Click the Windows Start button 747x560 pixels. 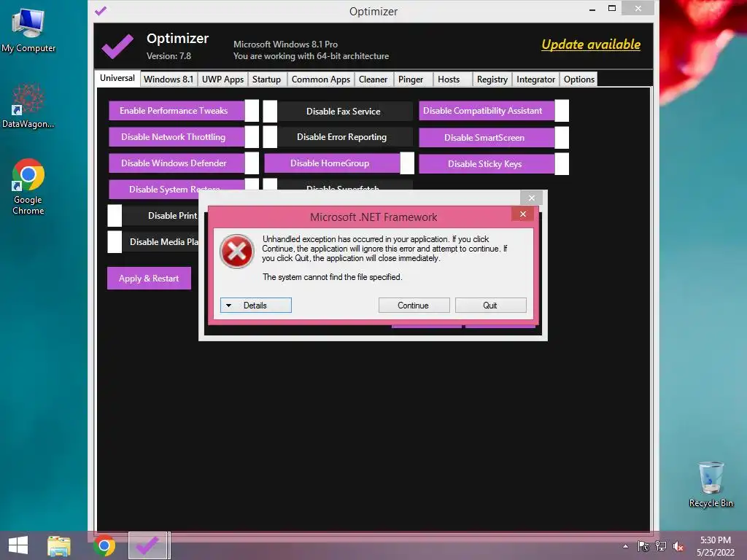18,545
